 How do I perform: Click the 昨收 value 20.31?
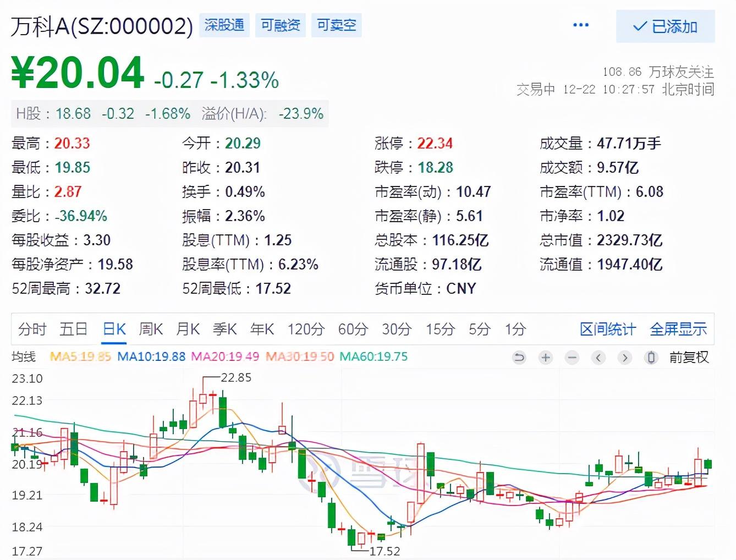click(243, 168)
